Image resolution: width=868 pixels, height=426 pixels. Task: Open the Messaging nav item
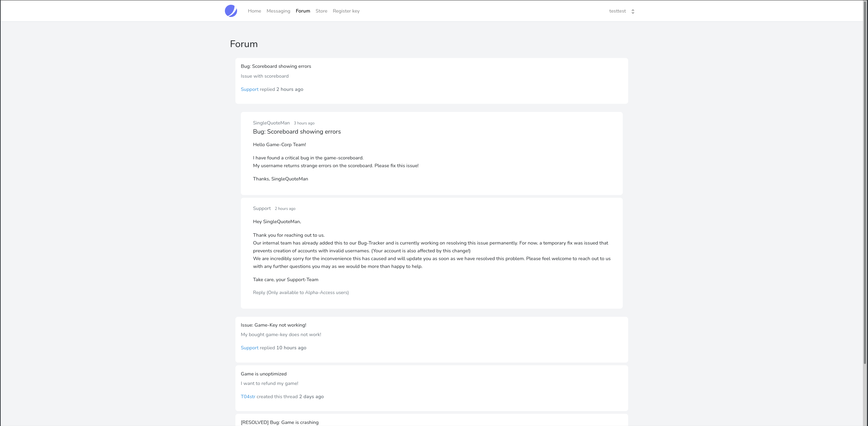[278, 11]
